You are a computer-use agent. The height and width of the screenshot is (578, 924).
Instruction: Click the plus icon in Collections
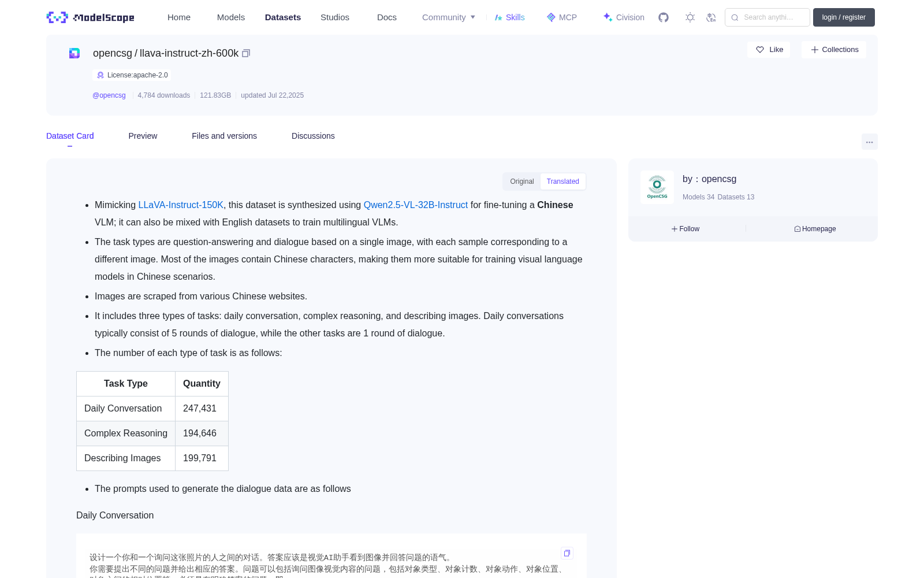tap(815, 50)
